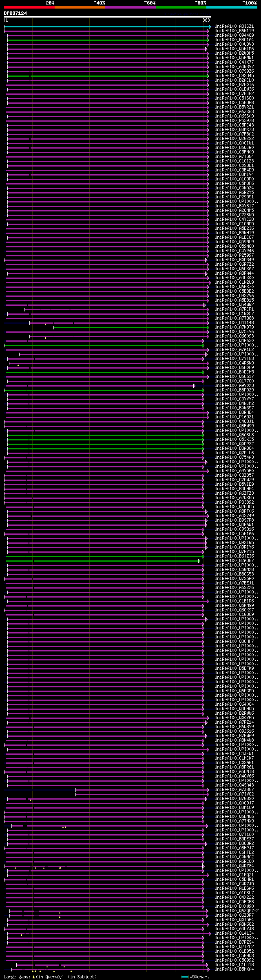Open hit UniRef100_O14134

coord(234,933)
